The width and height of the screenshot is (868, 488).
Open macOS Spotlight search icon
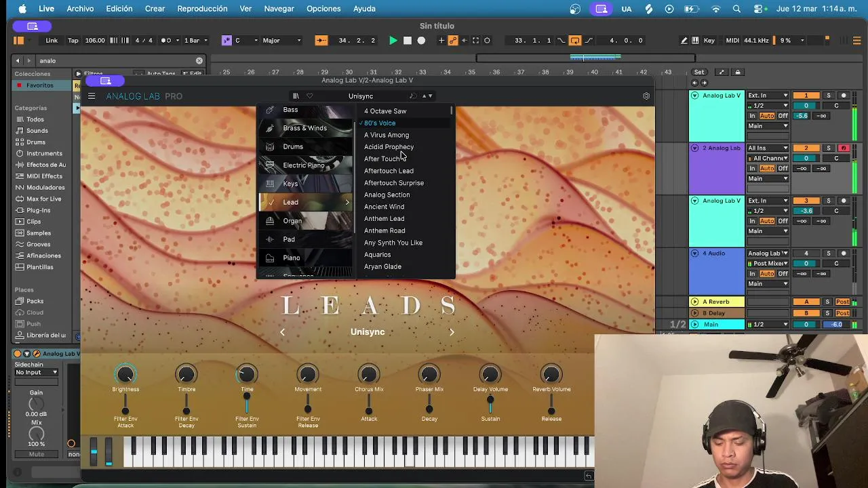point(737,9)
